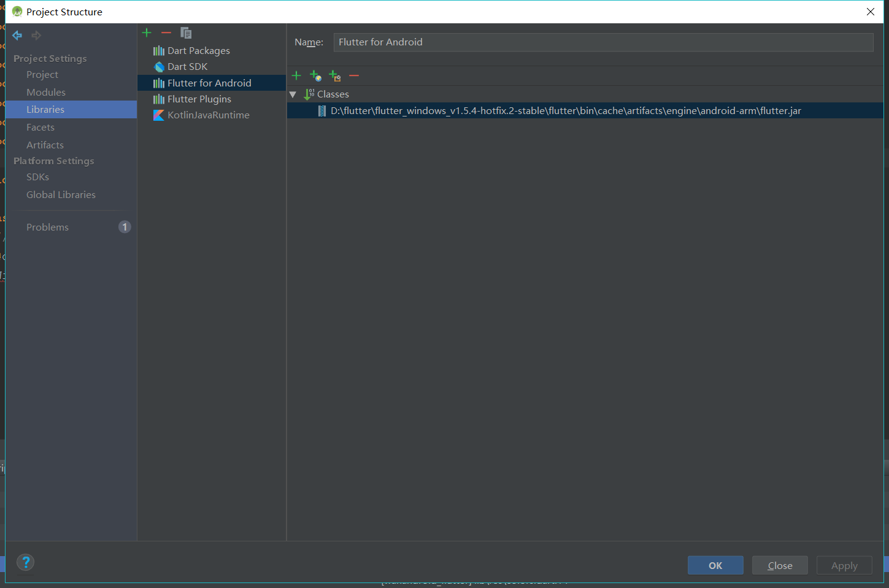The image size is (889, 588).
Task: Click the Apply button
Action: [844, 565]
